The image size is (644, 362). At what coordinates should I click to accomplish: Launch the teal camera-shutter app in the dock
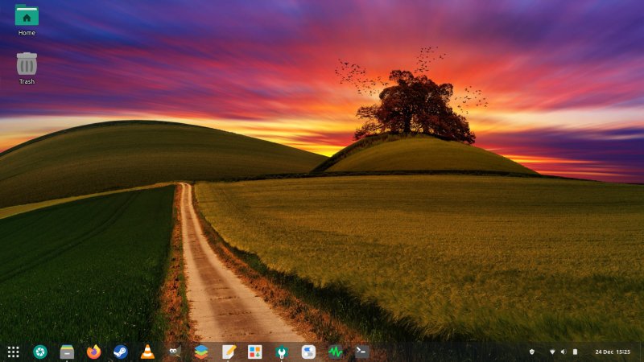pos(40,352)
